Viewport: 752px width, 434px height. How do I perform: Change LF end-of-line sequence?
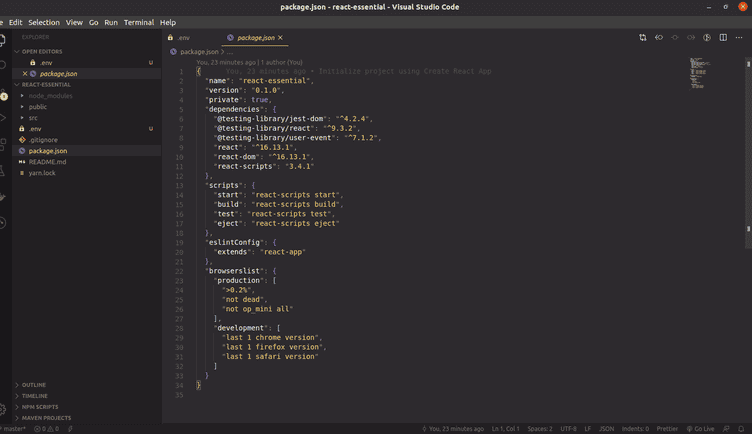[588, 429]
